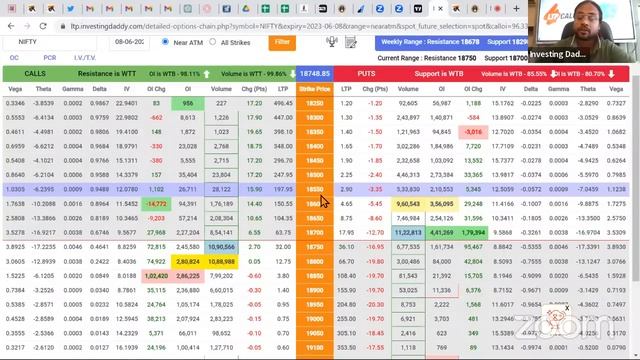Image resolution: width=640 pixels, height=360 pixels.
Task: Click calls volume value 10,90,566
Action: point(221,247)
